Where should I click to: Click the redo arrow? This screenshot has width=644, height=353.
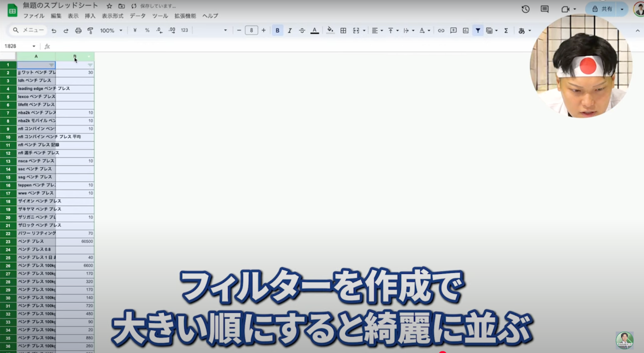tap(66, 31)
